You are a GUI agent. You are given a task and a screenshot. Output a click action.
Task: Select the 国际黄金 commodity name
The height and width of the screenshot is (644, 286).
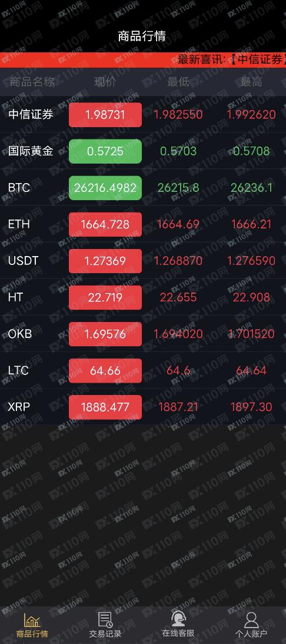(x=31, y=151)
